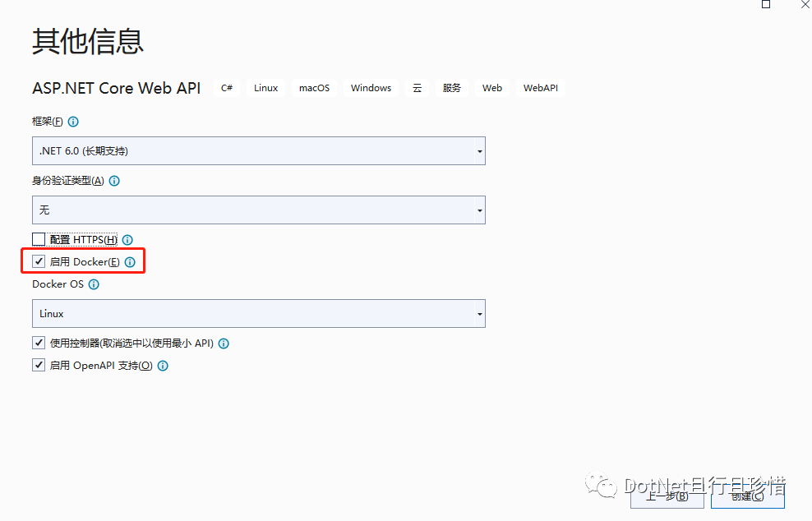Screen dimensions: 812x521
Task: Click the Linux tag in header
Action: tap(265, 88)
